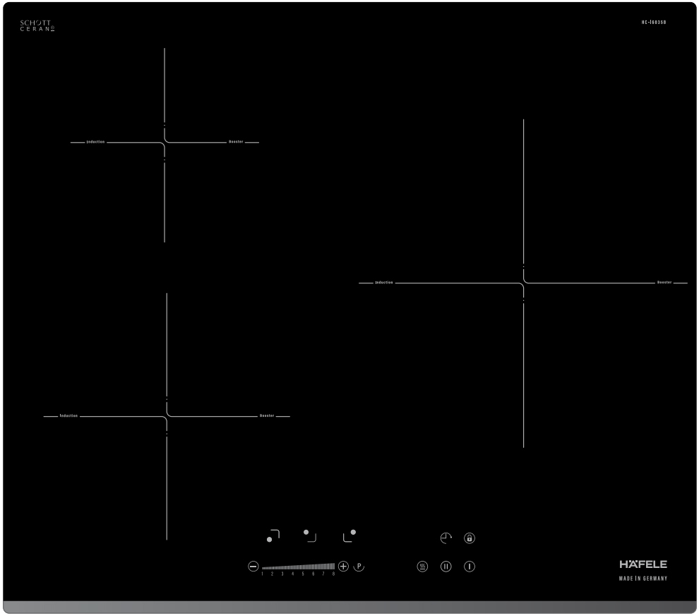Screen dimensions: 699x616
Task: Click the center of the large right cooking zone
Action: point(523,283)
